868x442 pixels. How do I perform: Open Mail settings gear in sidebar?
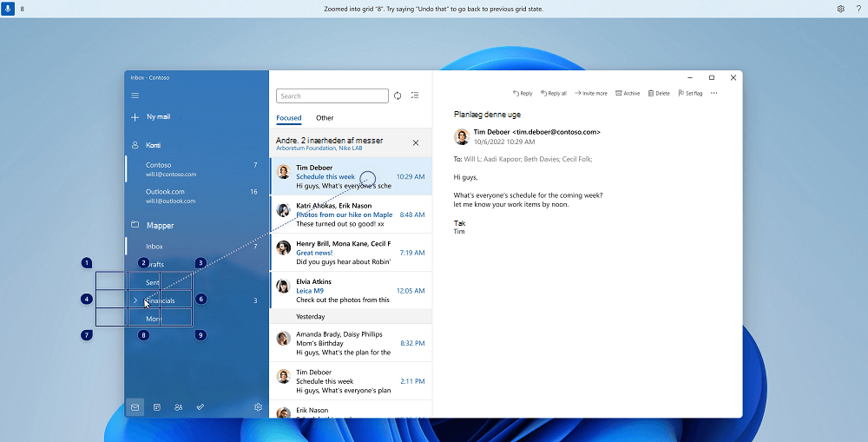(x=258, y=407)
